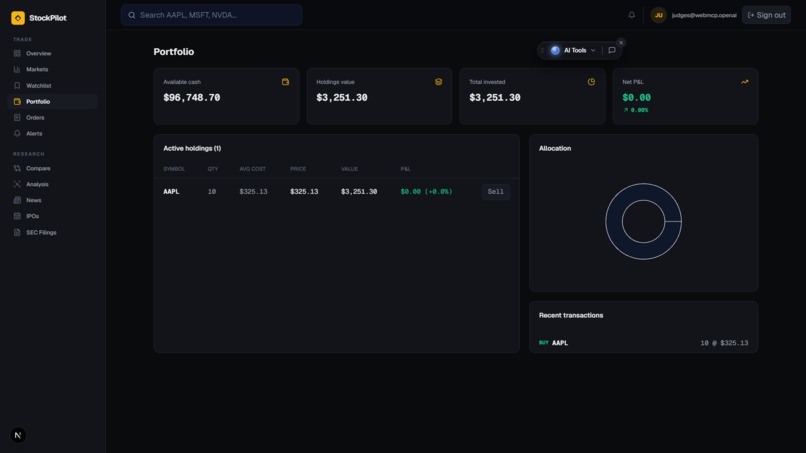The height and width of the screenshot is (453, 806).
Task: Open the Compare research tool
Action: 52,168
